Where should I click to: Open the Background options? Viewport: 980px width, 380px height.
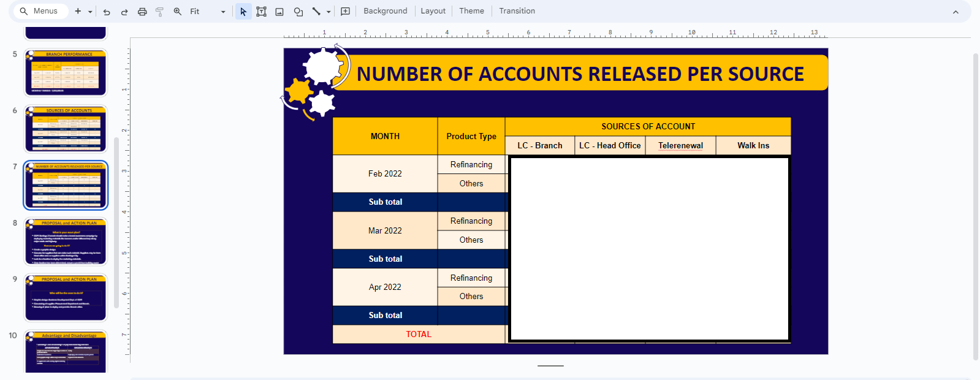[x=386, y=11]
